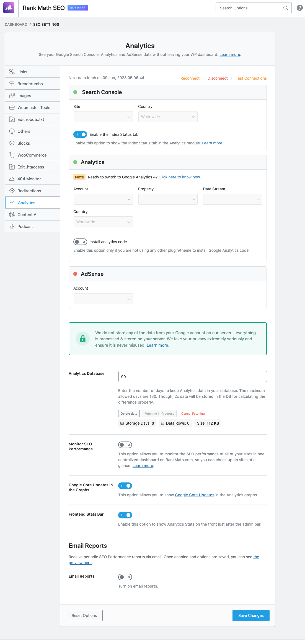Image resolution: width=305 pixels, height=644 pixels.
Task: Switch to the WooCommerce tab
Action: tap(33, 155)
